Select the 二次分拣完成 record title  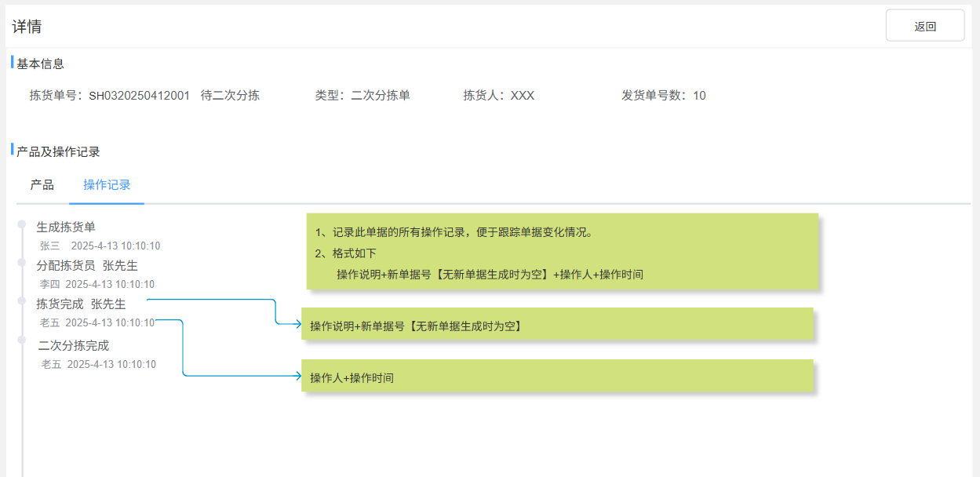point(74,345)
